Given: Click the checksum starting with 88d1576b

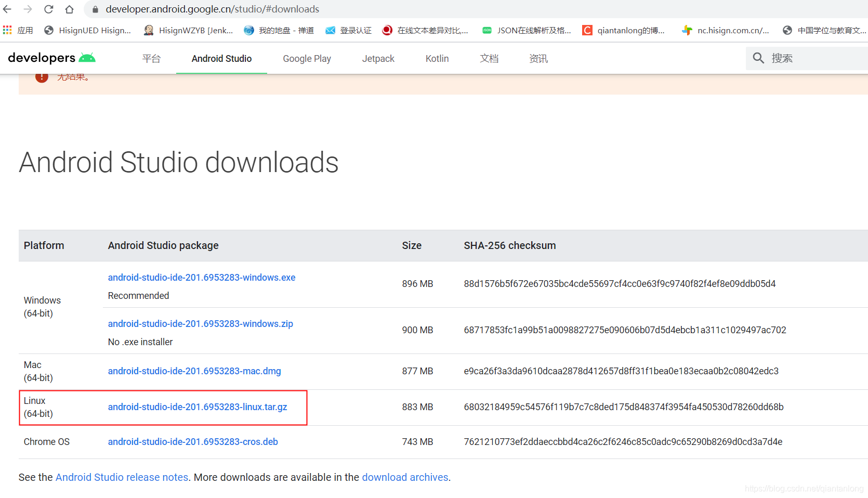Looking at the screenshot, I should [620, 284].
